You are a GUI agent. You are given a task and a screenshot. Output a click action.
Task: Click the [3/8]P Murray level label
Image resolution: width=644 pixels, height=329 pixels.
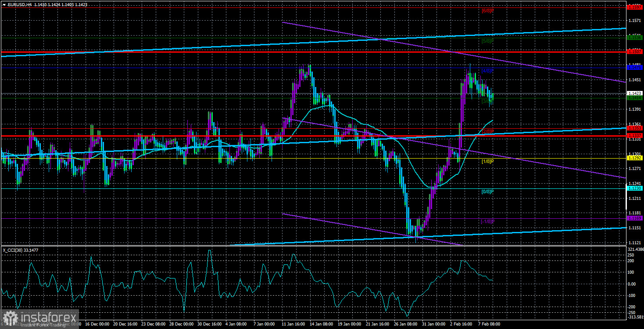click(488, 101)
